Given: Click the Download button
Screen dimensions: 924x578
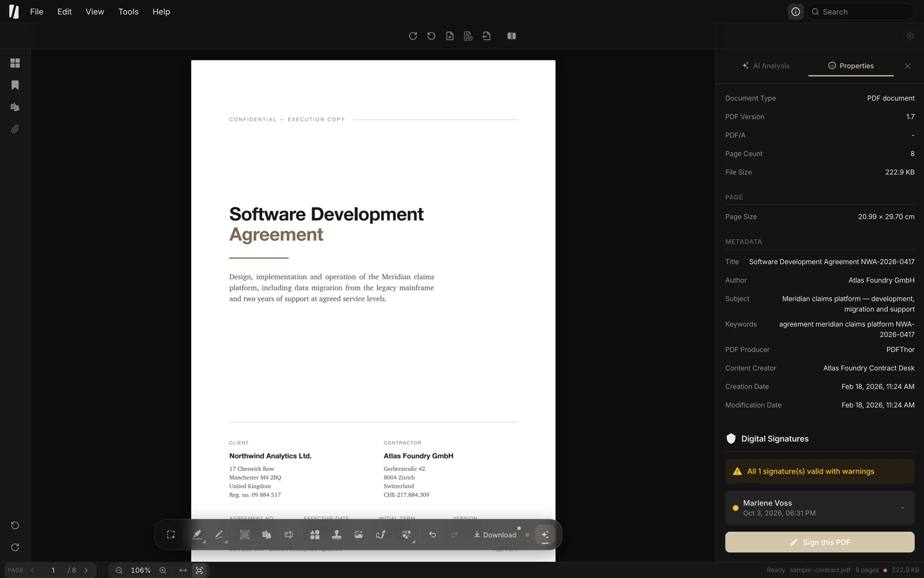Looking at the screenshot, I should coord(495,535).
